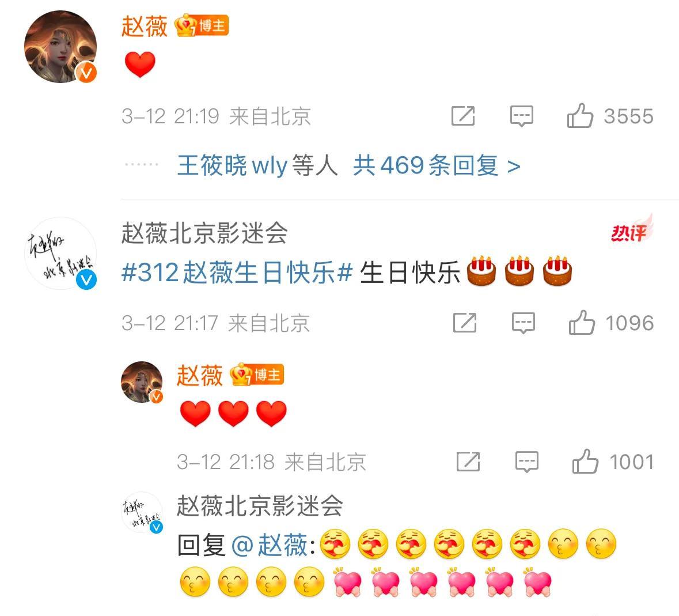Image resolution: width=679 pixels, height=616 pixels.
Task: Reply to the three-hearts comment at 21:18
Action: (x=526, y=462)
